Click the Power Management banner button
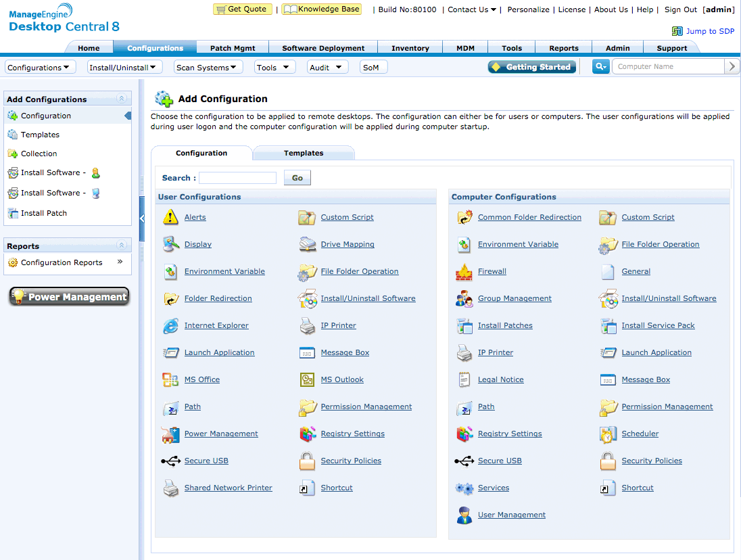Screen dimensions: 741x560 point(69,296)
